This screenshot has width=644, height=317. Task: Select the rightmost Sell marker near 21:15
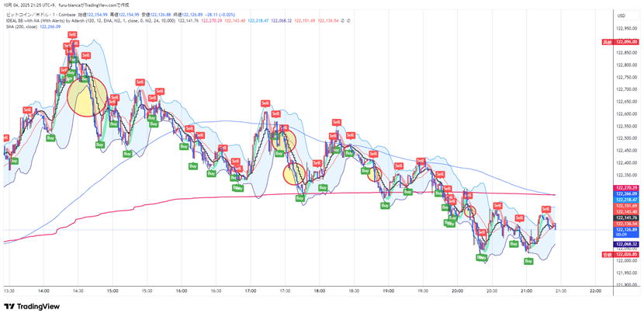pyautogui.click(x=545, y=209)
